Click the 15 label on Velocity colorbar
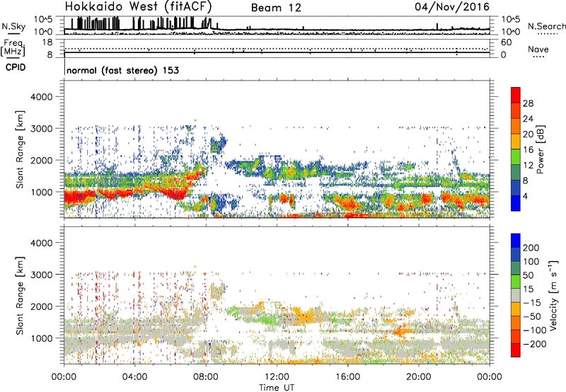Image resolution: width=566 pixels, height=392 pixels. coord(528,289)
